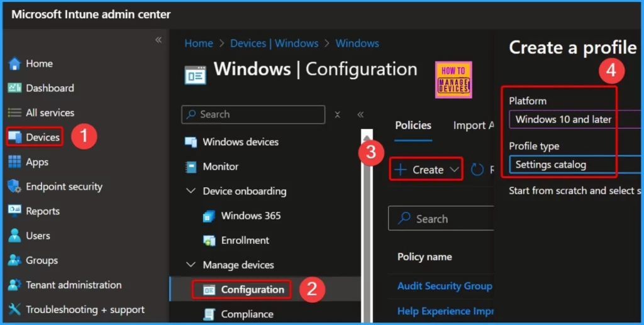The width and height of the screenshot is (644, 325).
Task: Select Tenant administration menu item
Action: (74, 285)
